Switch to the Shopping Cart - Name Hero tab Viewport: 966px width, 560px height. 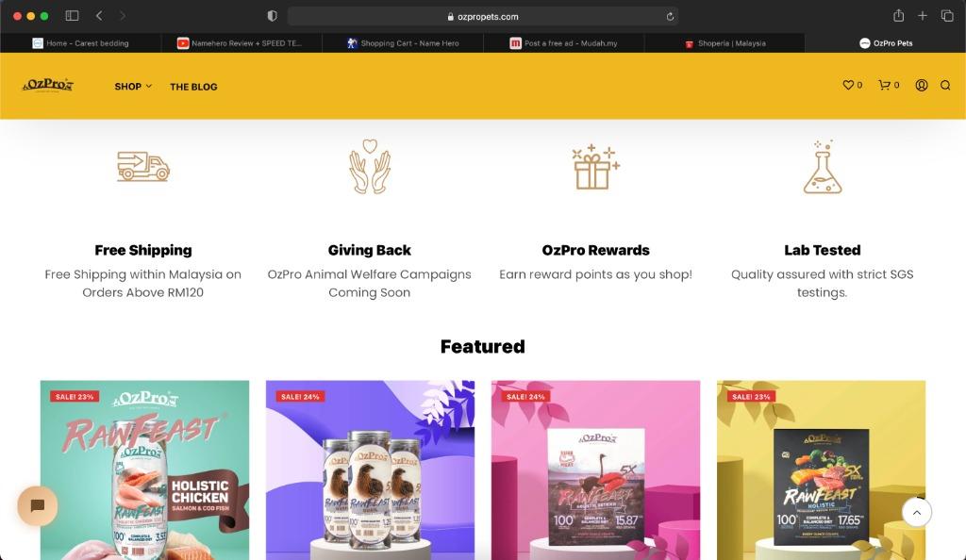click(x=403, y=43)
